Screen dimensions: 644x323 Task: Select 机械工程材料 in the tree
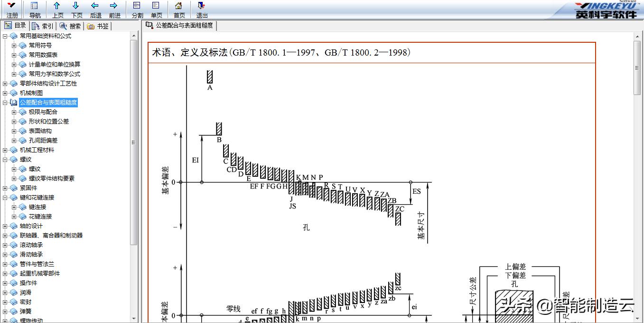coord(37,150)
